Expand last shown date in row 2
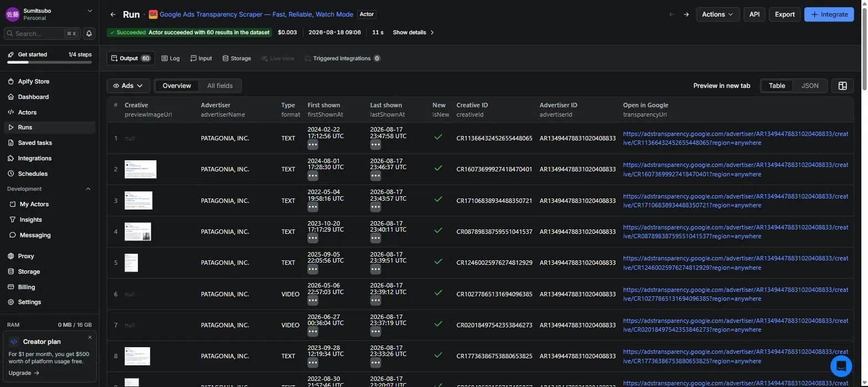 coord(375,176)
